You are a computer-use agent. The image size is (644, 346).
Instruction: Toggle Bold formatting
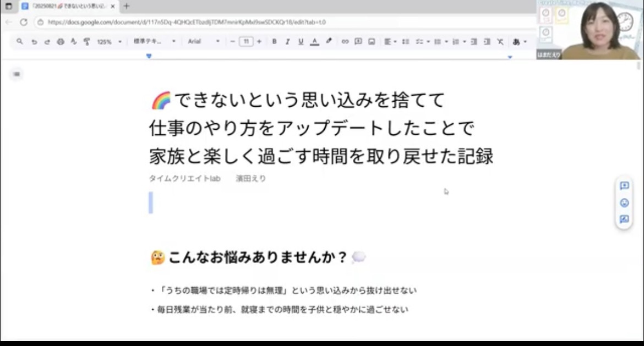274,42
